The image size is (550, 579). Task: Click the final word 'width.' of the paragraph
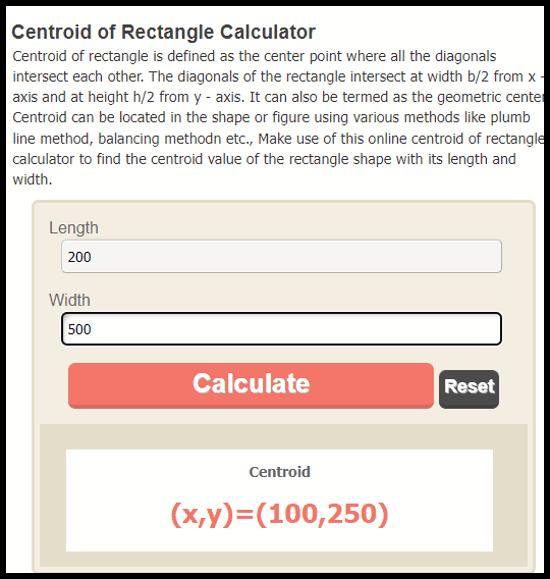point(33,179)
